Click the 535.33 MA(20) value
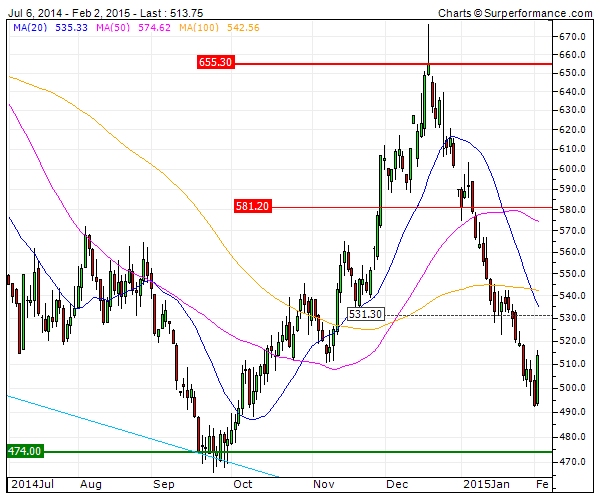This screenshot has width=600, height=500. [72, 28]
